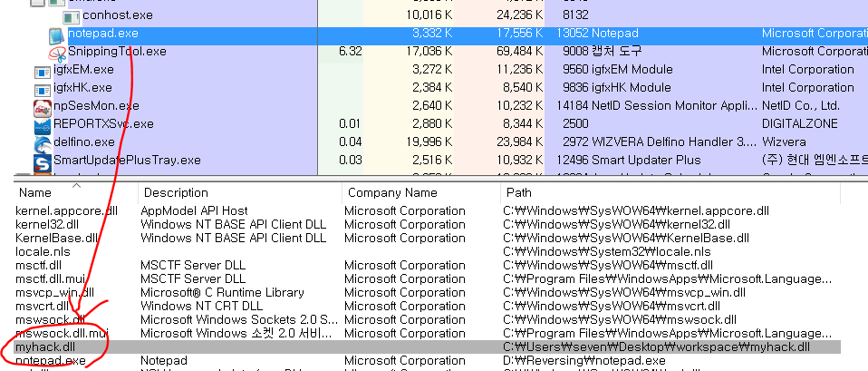Viewport: 868px width, 371px height.
Task: Click conhost.exe working set 24,236 K
Action: click(x=520, y=15)
